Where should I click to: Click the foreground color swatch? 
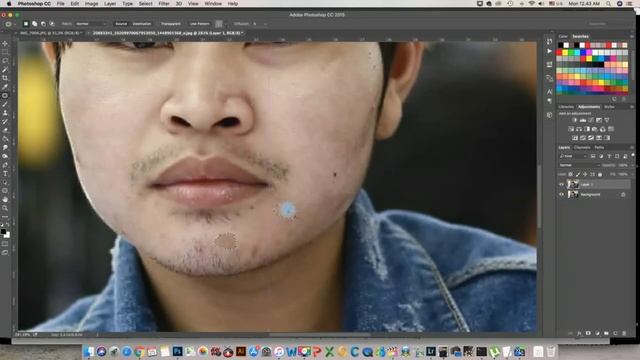point(3,231)
